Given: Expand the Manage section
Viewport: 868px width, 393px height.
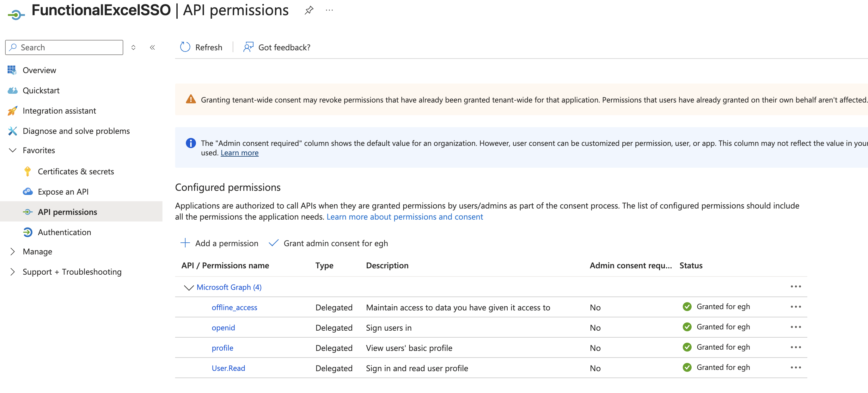Looking at the screenshot, I should pos(12,252).
